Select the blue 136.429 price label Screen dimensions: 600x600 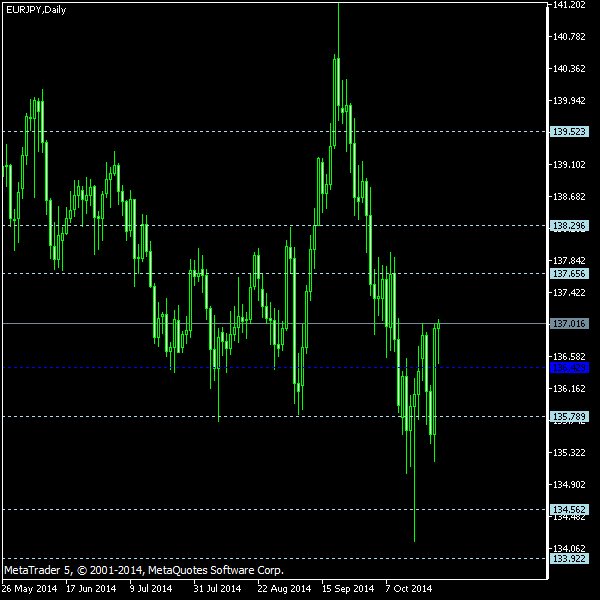point(569,368)
